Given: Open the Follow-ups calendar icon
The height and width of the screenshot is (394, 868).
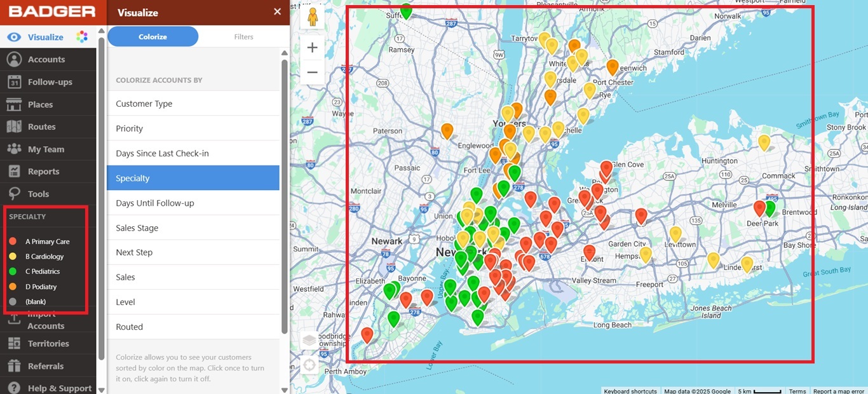Looking at the screenshot, I should coord(14,82).
